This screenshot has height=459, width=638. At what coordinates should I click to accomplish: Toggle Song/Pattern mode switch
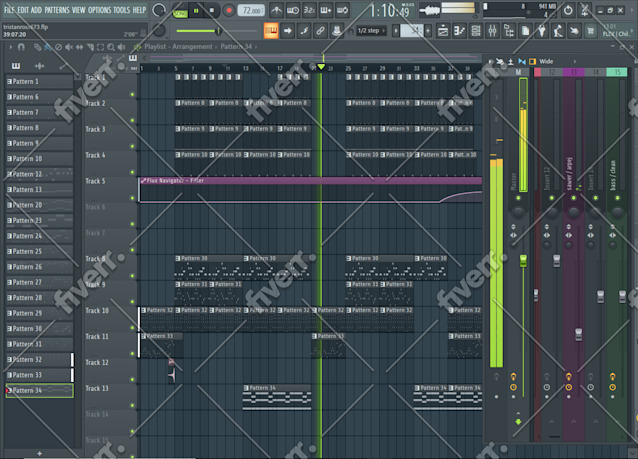179,11
